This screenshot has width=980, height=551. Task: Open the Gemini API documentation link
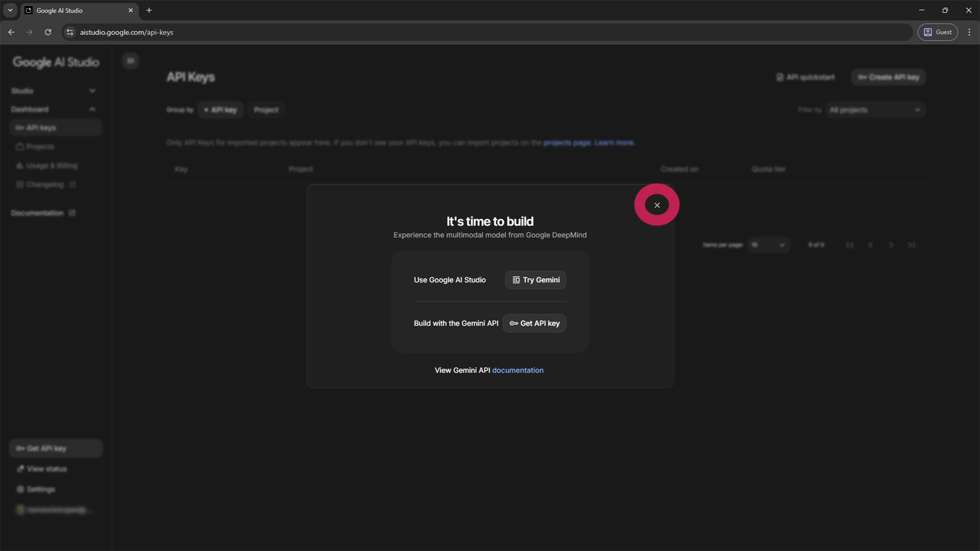(518, 370)
